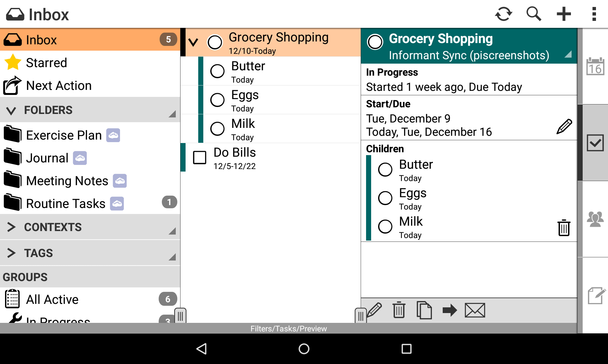The image size is (608, 364).
Task: Open search with the magnifier icon
Action: (534, 14)
